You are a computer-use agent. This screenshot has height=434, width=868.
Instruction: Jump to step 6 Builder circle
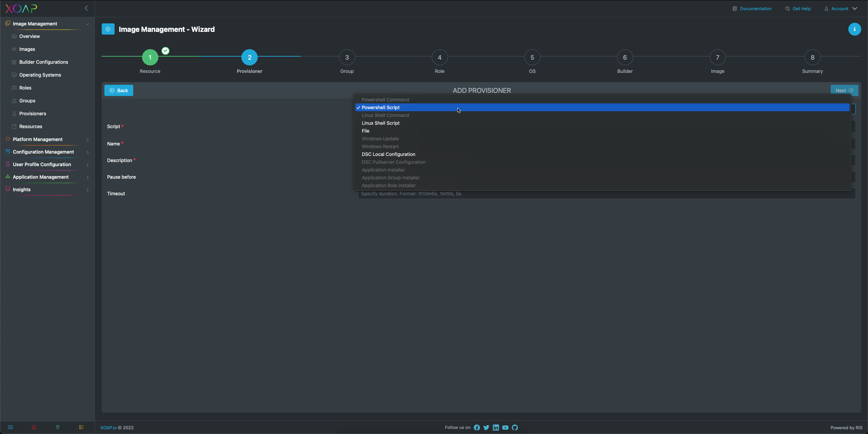pos(625,57)
